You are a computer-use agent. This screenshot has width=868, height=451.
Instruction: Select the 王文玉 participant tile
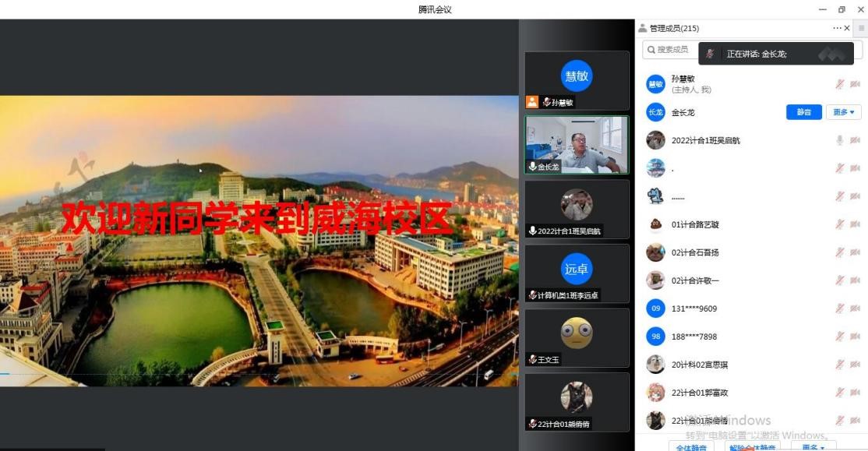click(x=577, y=337)
